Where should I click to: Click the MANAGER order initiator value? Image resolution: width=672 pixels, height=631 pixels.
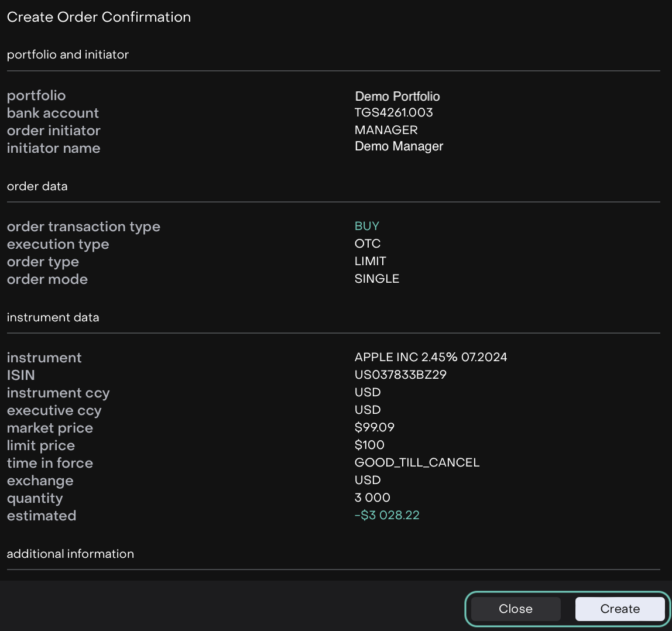pos(386,130)
